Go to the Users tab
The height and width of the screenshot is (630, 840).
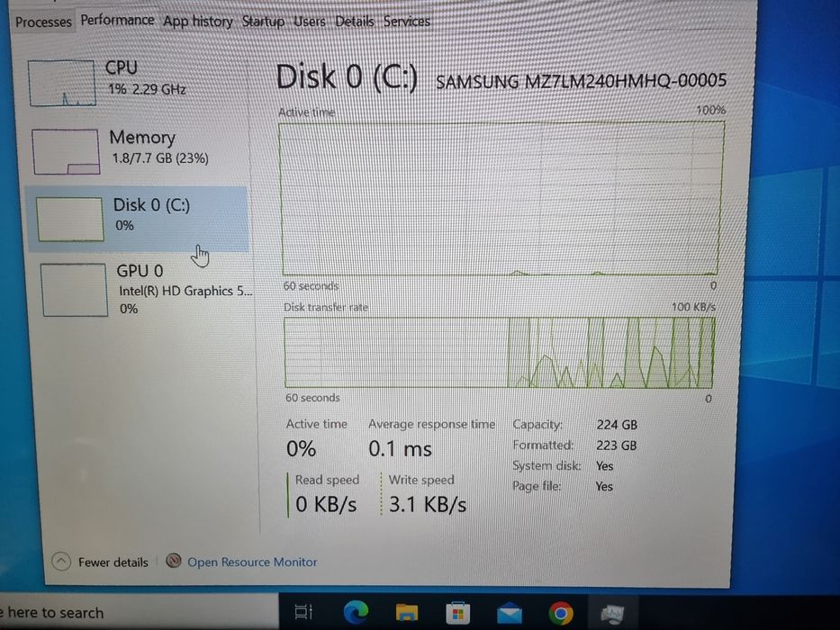coord(310,22)
